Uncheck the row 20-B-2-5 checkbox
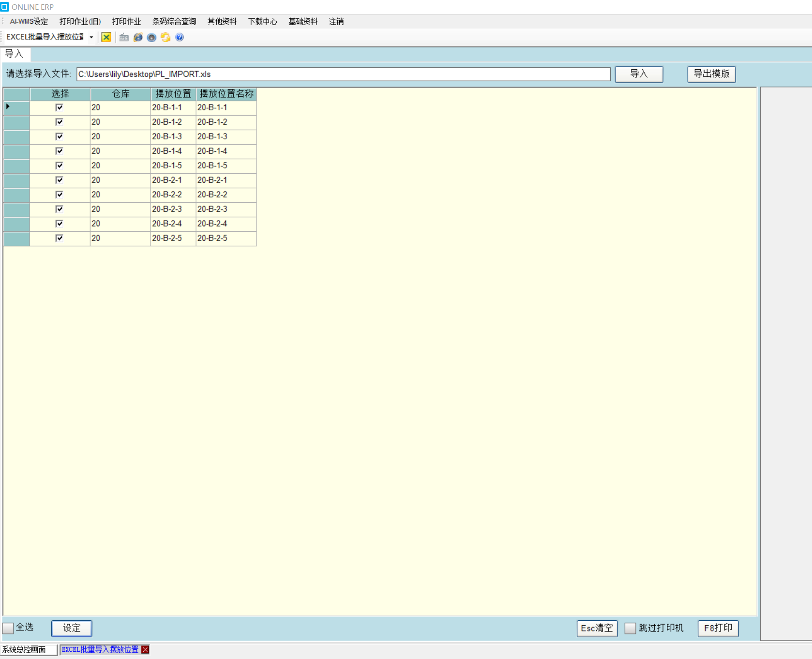 (x=60, y=238)
